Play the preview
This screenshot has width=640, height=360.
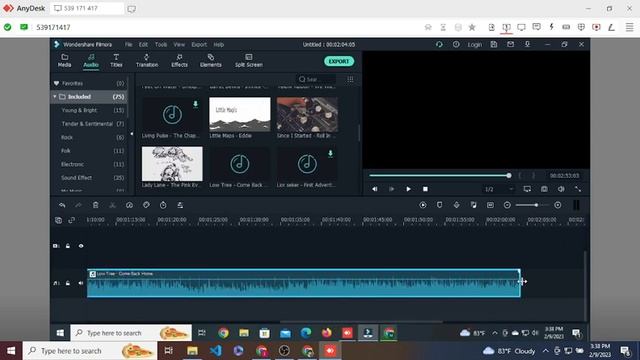(x=408, y=189)
